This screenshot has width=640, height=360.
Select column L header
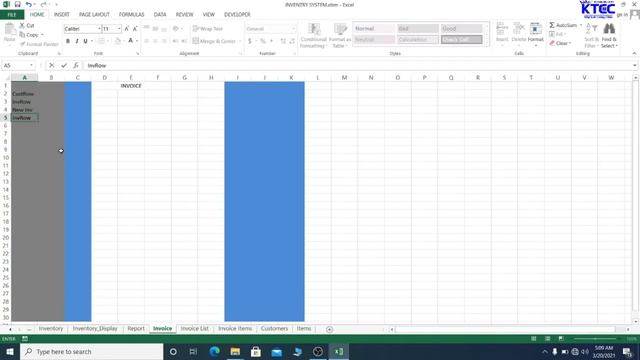coord(318,78)
